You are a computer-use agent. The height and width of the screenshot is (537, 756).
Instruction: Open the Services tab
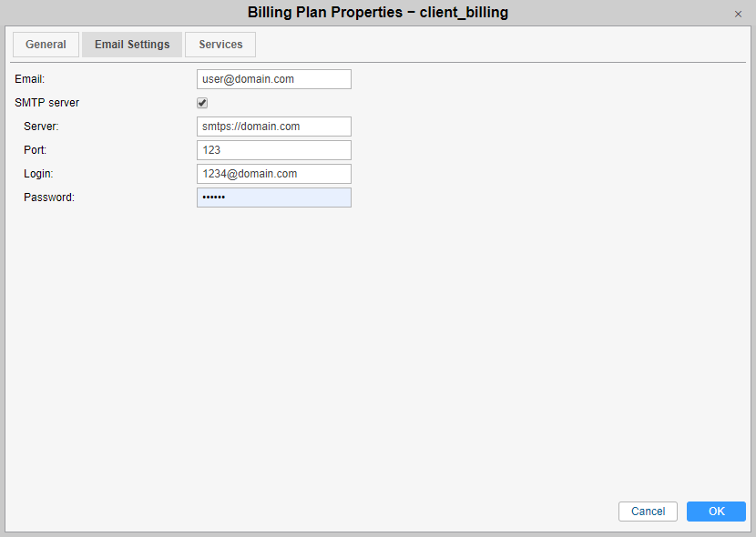coord(220,45)
